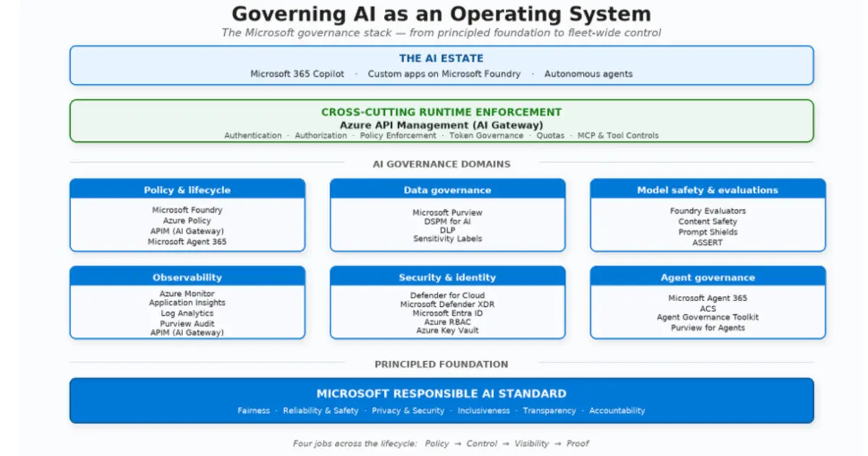The width and height of the screenshot is (868, 456).
Task: Select the "MICROSOFT RESPONSIBLE AI STANDARD" heading
Action: 441,394
